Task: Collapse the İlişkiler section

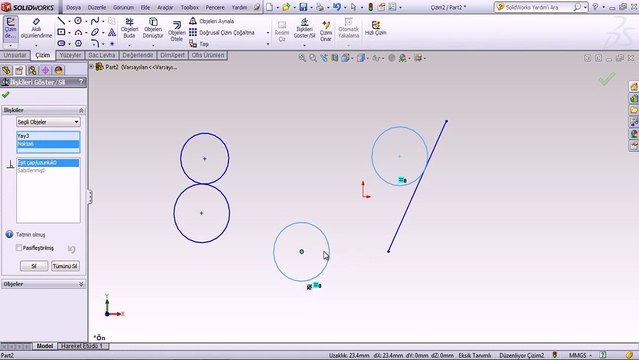Action: [81, 110]
